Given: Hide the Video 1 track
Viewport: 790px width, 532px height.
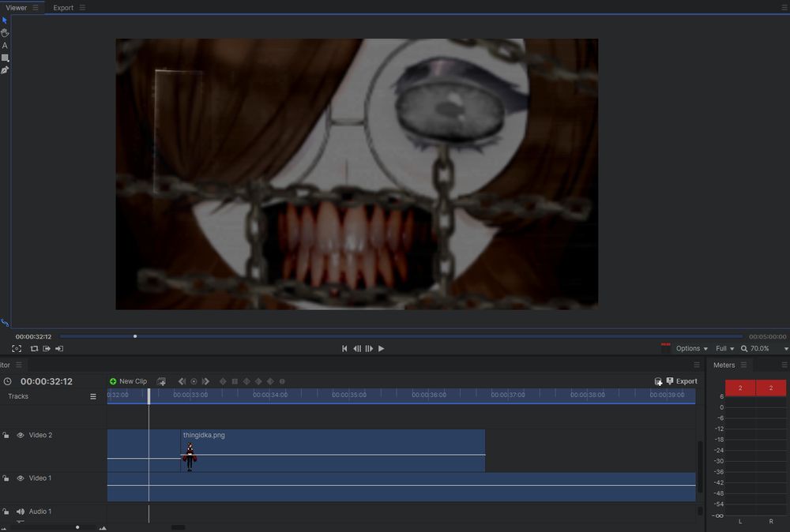Looking at the screenshot, I should point(21,478).
